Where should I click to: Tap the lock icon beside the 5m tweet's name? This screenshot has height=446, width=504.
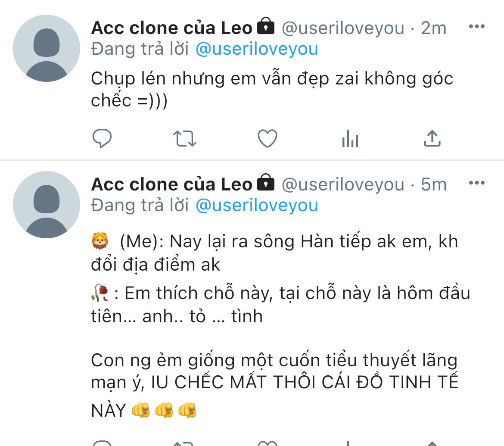(266, 183)
